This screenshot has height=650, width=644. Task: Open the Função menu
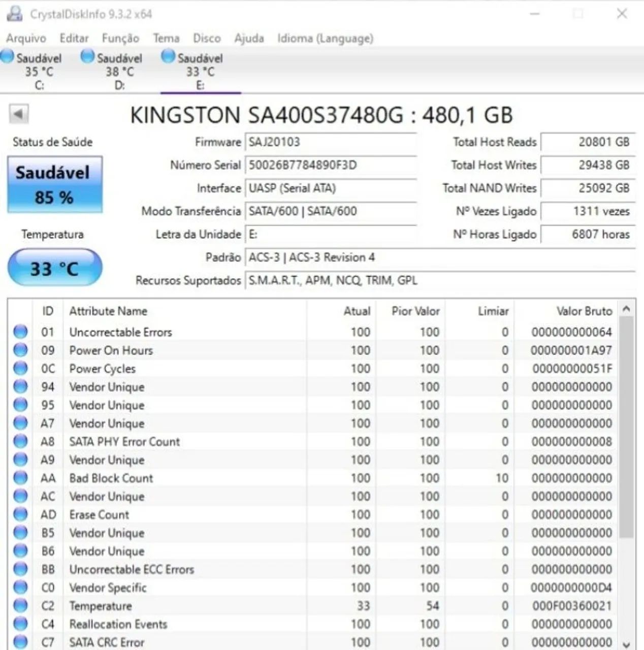(120, 38)
